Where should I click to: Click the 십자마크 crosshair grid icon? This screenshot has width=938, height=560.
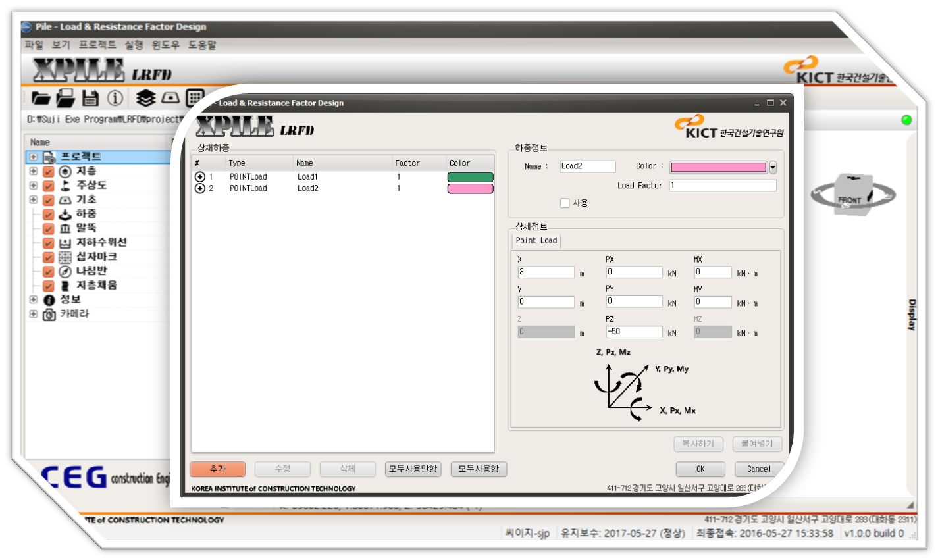pos(65,257)
